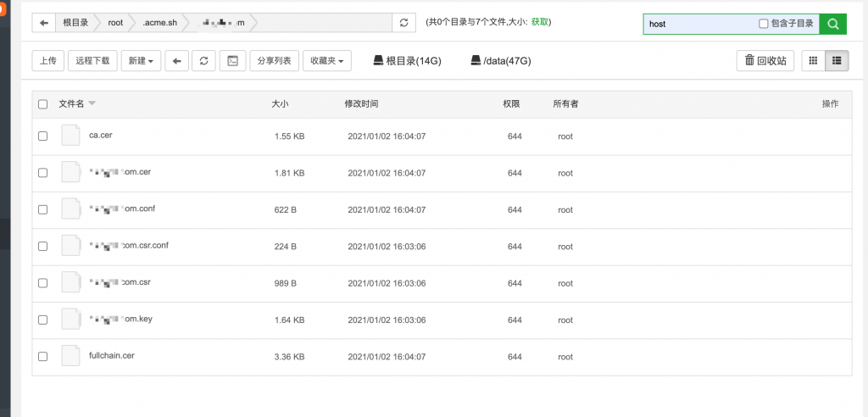
Task: Check the 622 B .conf file checkbox
Action: point(42,210)
